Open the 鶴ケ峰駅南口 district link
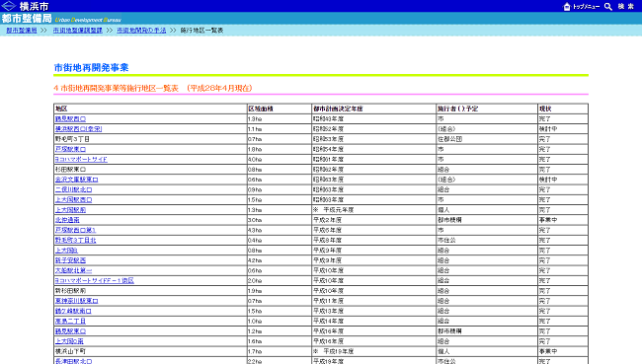Image resolution: width=642 pixels, height=364 pixels. (73, 312)
